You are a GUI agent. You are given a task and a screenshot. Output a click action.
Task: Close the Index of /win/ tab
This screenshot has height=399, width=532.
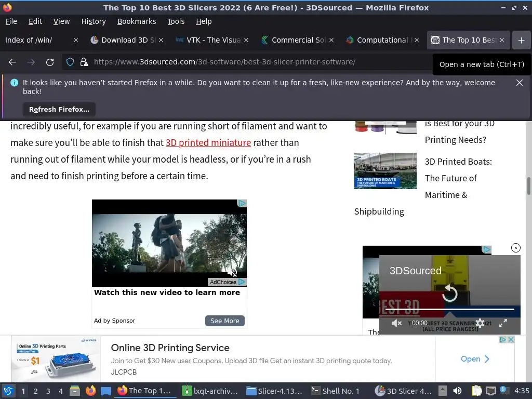click(76, 40)
